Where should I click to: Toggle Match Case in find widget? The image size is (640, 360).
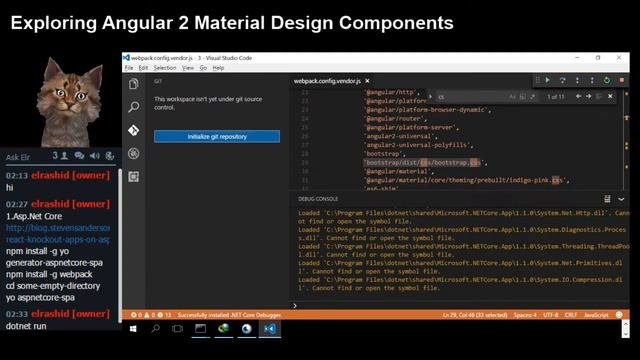512,97
